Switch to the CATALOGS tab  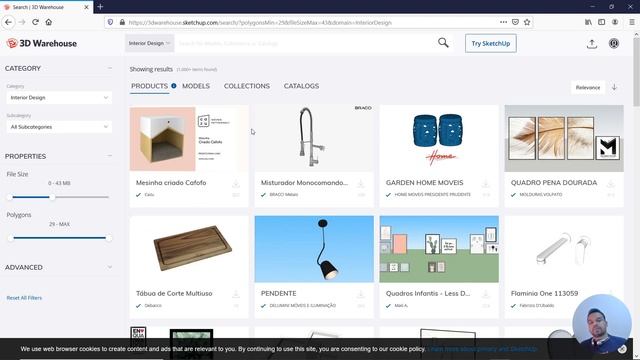click(301, 86)
